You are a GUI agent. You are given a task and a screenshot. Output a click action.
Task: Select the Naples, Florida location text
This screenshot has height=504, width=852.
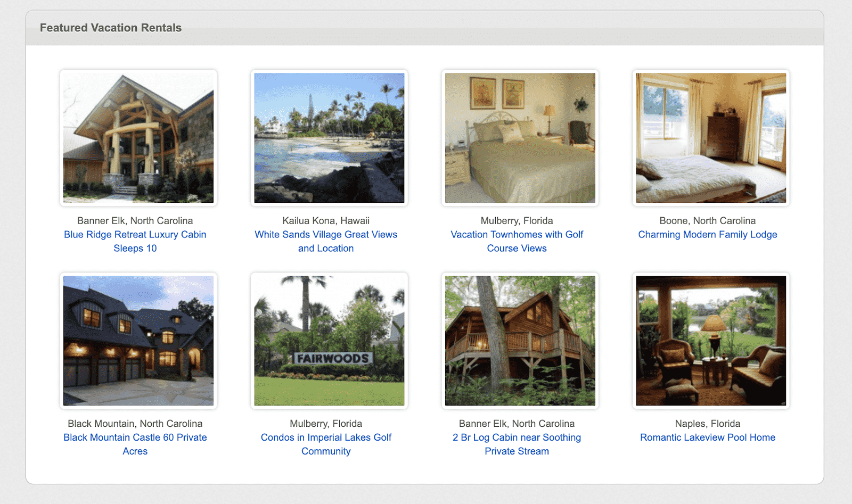(708, 423)
